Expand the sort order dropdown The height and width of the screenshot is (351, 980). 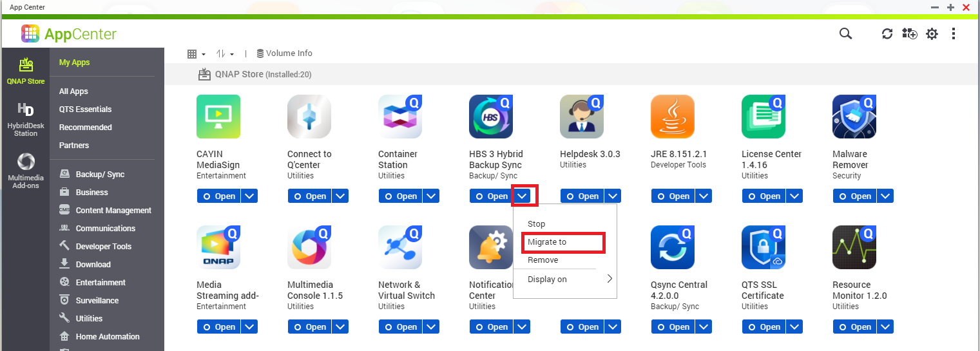(225, 53)
